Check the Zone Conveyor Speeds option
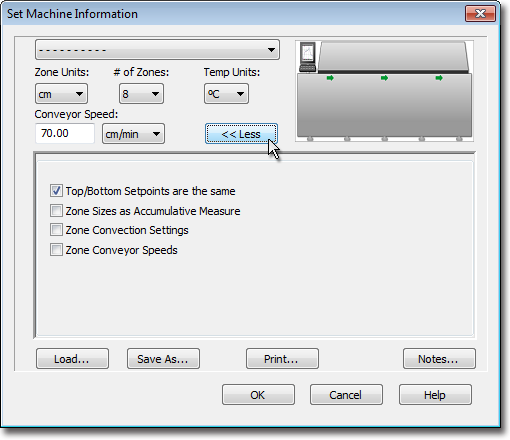The width and height of the screenshot is (510, 440). coord(56,250)
